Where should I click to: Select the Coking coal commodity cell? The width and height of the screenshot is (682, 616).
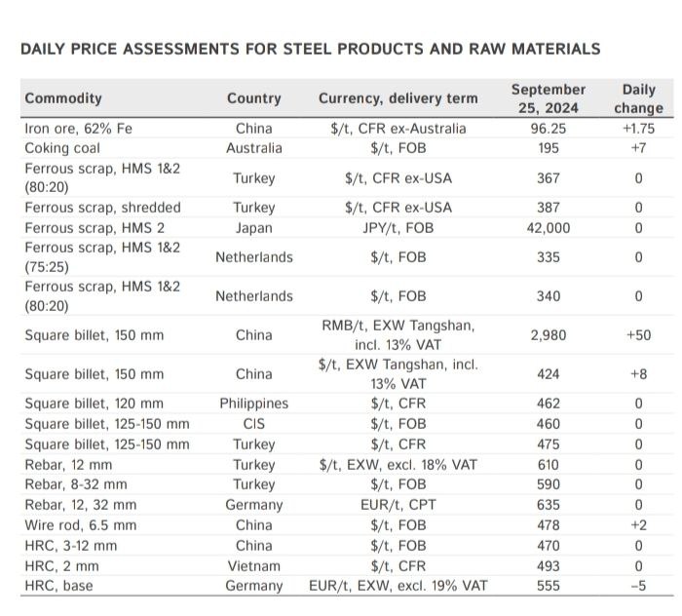(62, 148)
